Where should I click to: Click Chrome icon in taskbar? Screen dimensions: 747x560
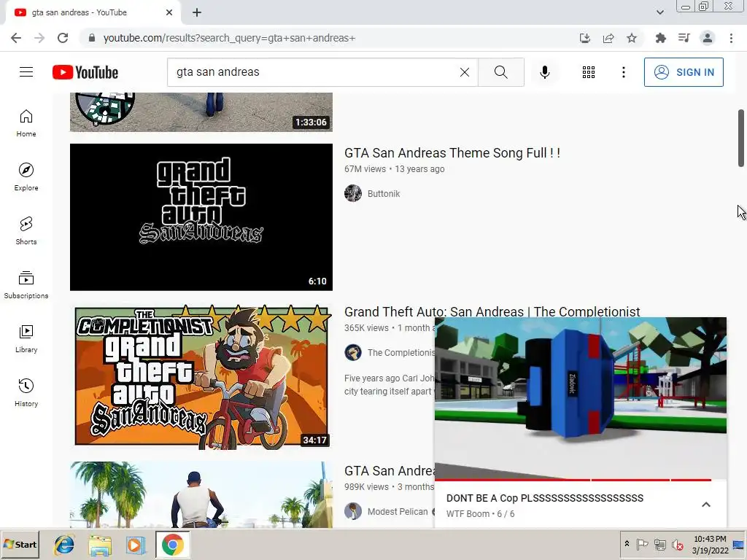172,545
